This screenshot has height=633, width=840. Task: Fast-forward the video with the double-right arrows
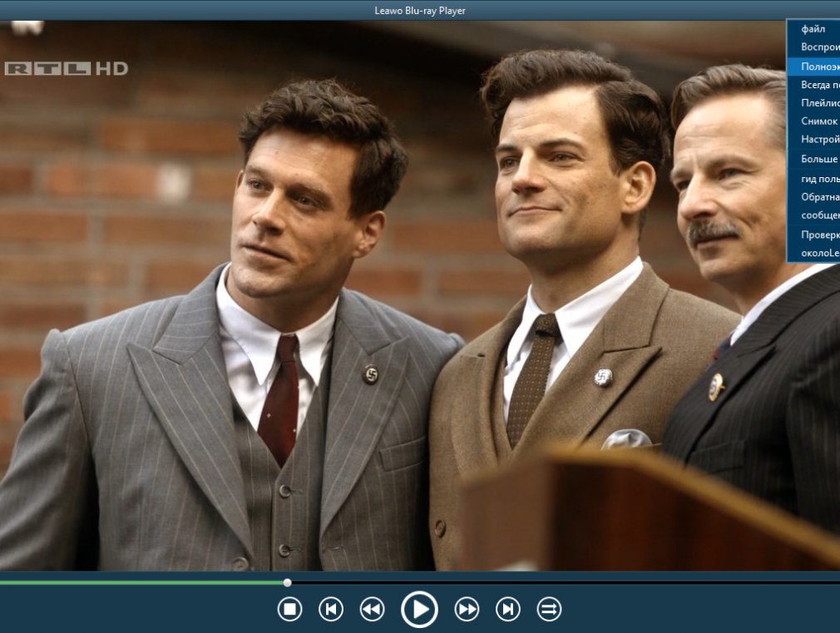[x=467, y=610]
